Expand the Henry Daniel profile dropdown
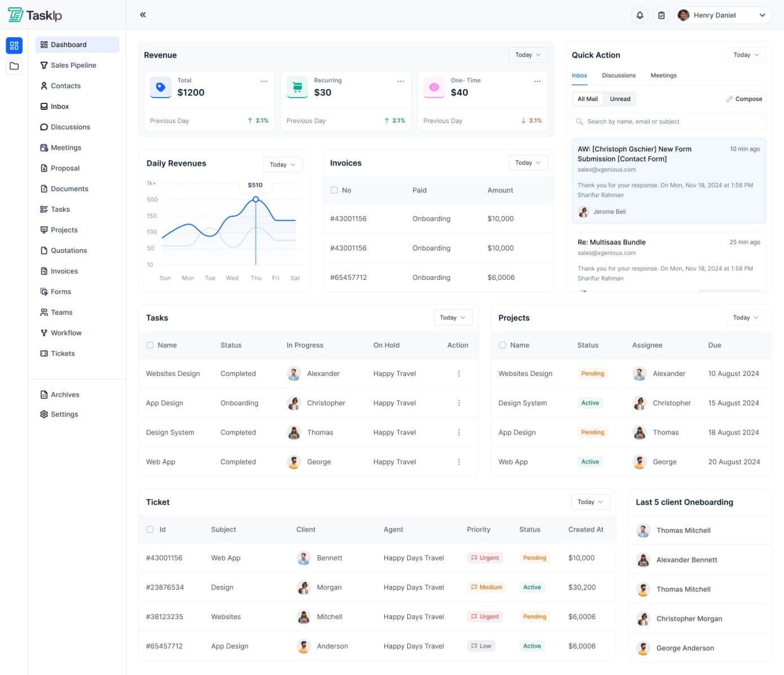This screenshot has height=675, width=784. pyautogui.click(x=762, y=15)
